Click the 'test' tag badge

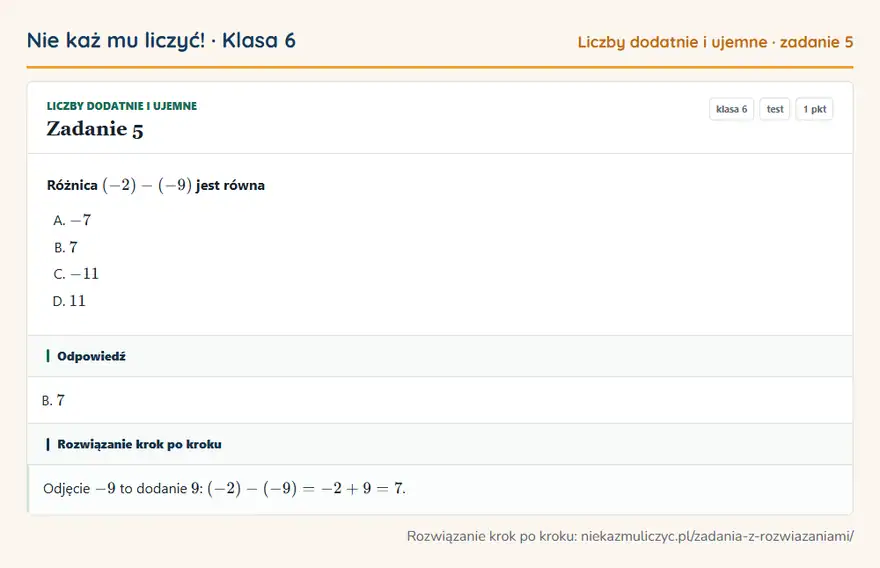tap(774, 109)
